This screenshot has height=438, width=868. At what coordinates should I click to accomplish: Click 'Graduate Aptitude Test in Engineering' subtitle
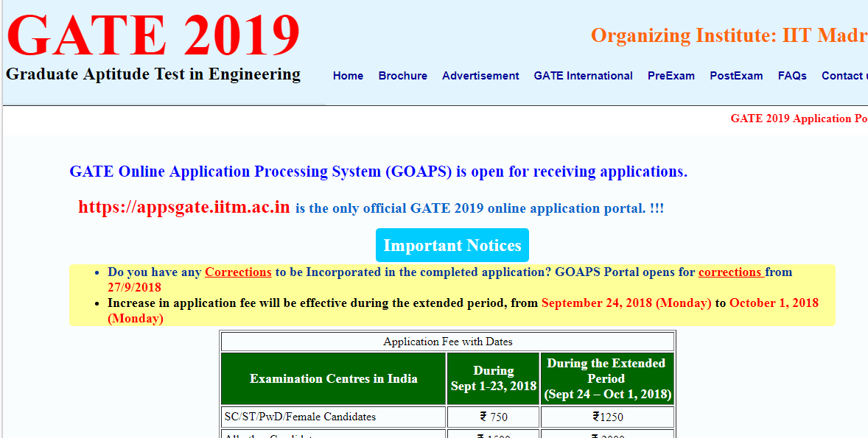(x=153, y=74)
